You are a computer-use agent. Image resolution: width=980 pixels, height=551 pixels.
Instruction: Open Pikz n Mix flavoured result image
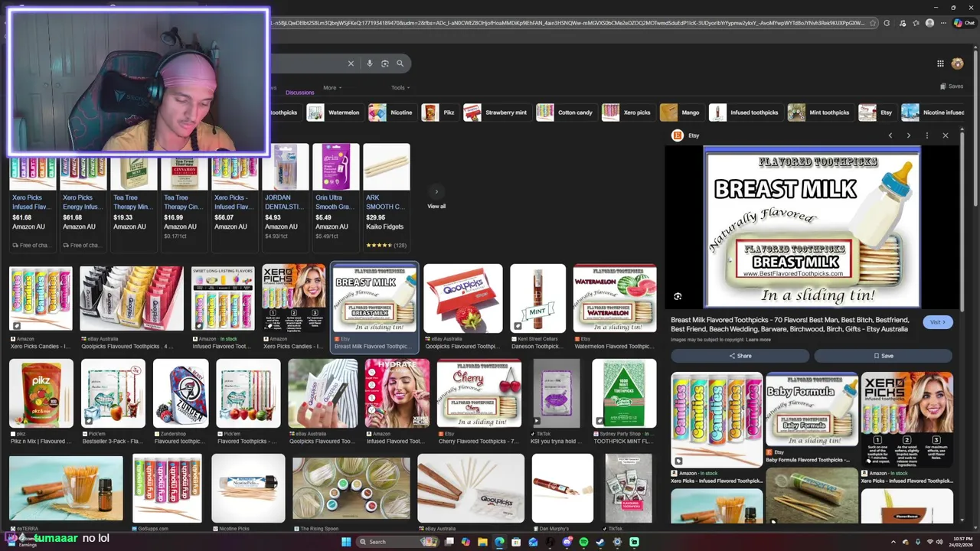click(41, 393)
